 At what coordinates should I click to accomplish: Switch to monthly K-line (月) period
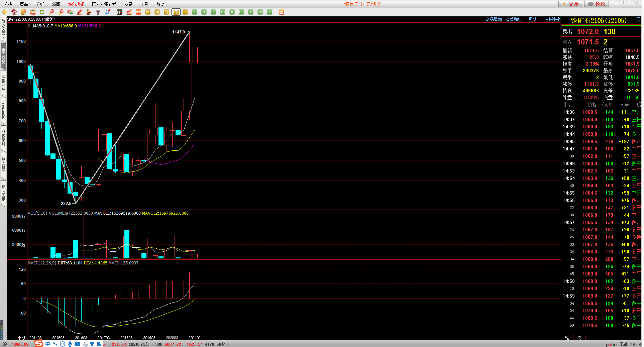coord(167,12)
